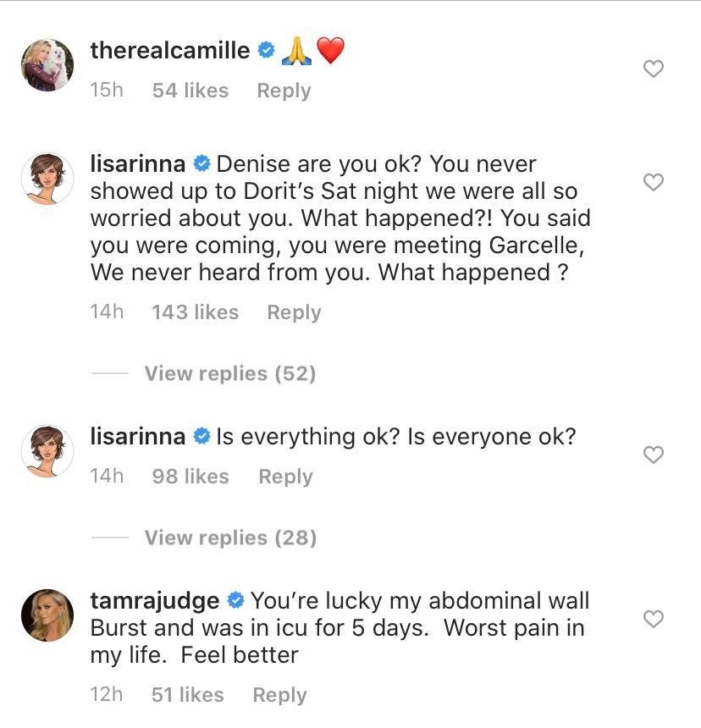Reply to lisarinna's 143-likes comment
The height and width of the screenshot is (728, 701).
pos(294,312)
